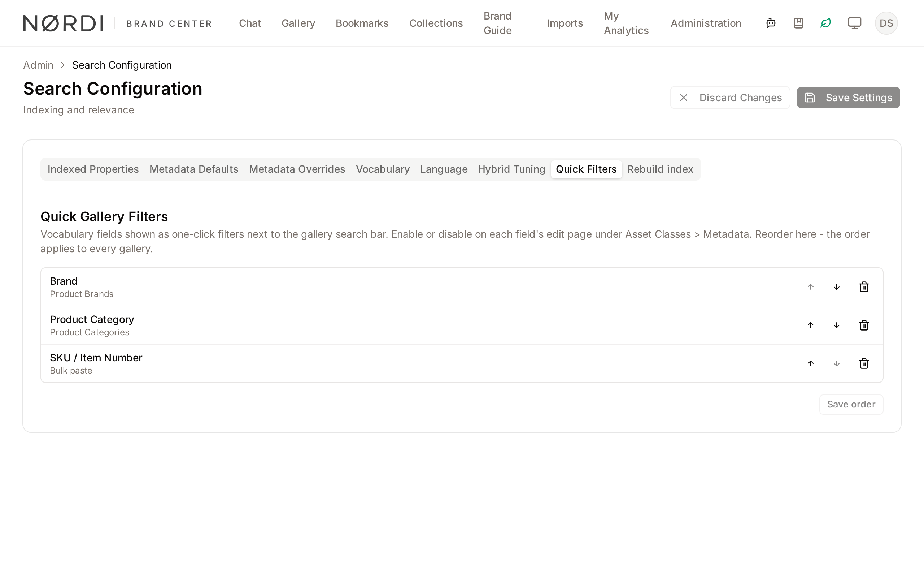The height and width of the screenshot is (578, 924).
Task: Move the Brand filter down
Action: [x=837, y=287]
